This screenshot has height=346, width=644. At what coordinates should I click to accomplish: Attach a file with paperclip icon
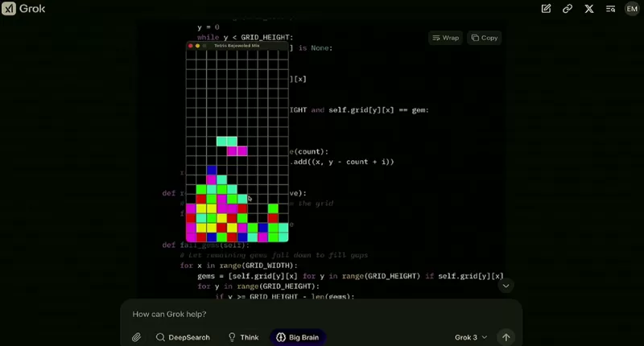[136, 337]
